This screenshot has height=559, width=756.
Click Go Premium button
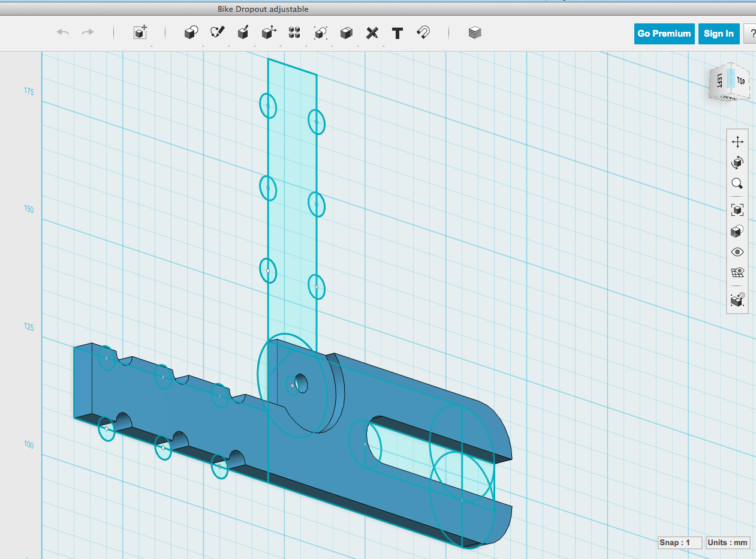click(664, 34)
